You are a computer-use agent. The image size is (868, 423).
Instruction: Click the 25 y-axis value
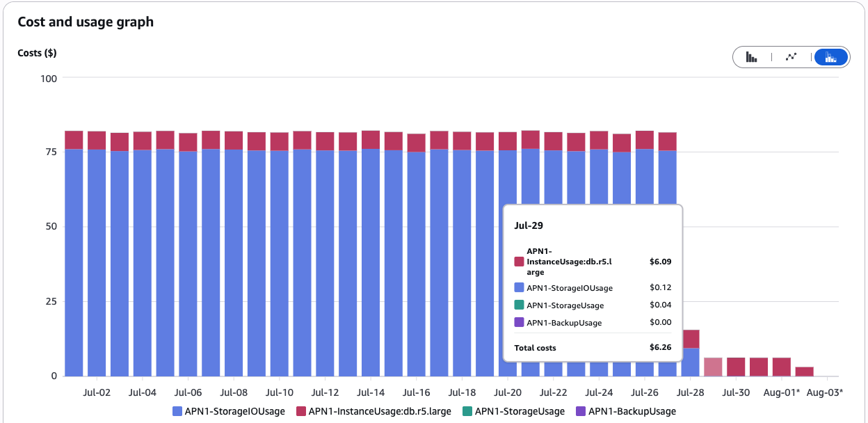coord(51,301)
